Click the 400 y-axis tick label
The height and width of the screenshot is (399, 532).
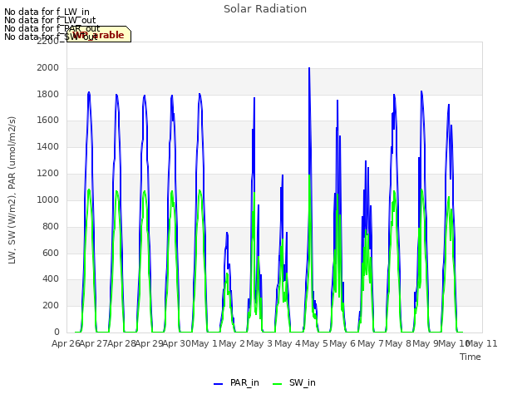pyautogui.click(x=51, y=279)
